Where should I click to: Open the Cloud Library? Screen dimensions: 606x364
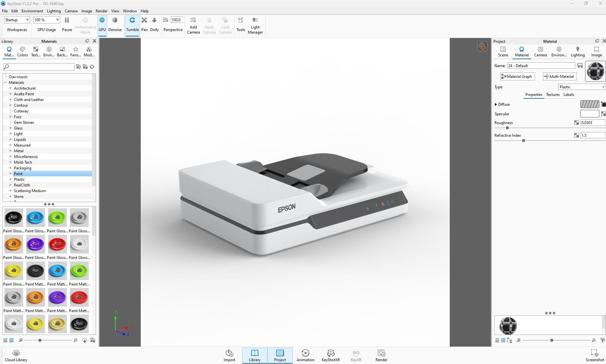click(x=16, y=355)
